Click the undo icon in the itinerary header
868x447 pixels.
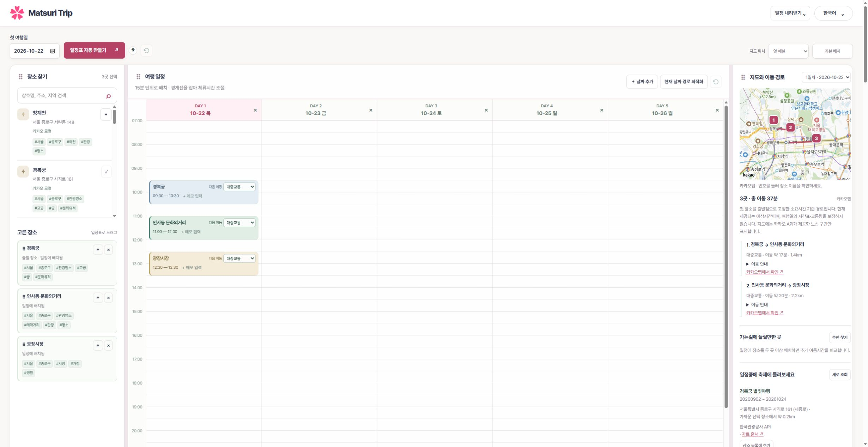[716, 82]
